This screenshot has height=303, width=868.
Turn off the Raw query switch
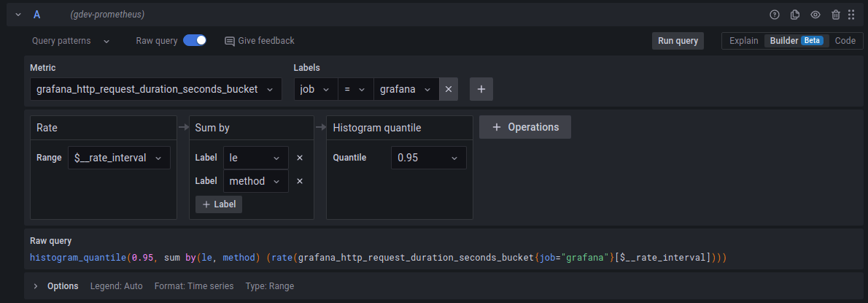194,40
